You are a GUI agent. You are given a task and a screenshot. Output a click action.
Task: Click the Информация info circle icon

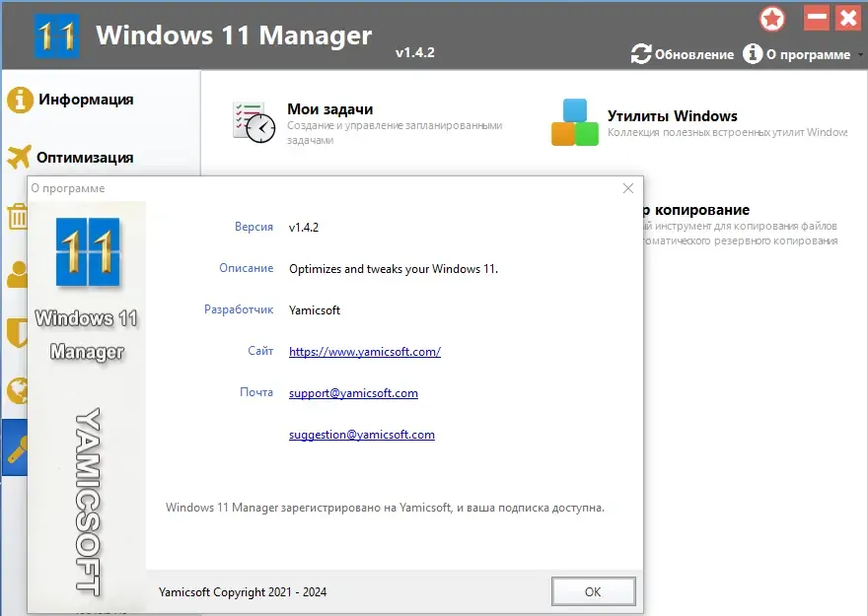20,101
